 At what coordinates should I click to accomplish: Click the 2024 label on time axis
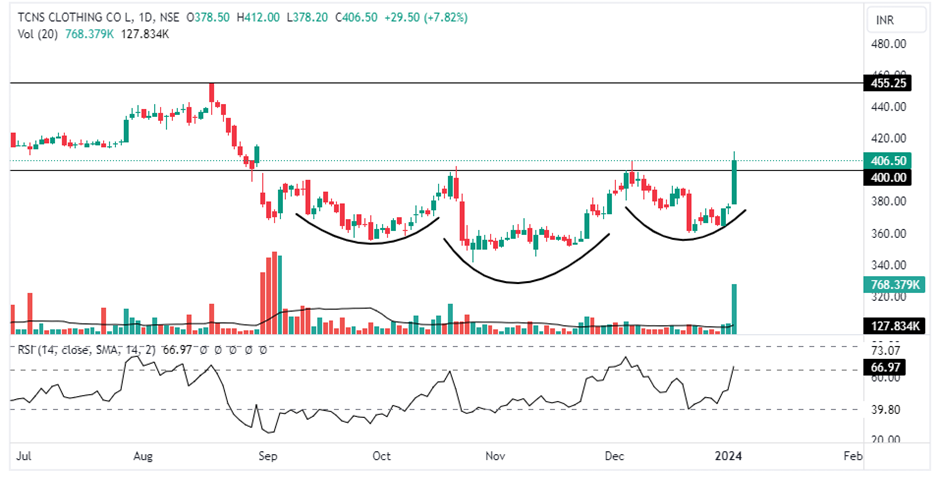733,456
